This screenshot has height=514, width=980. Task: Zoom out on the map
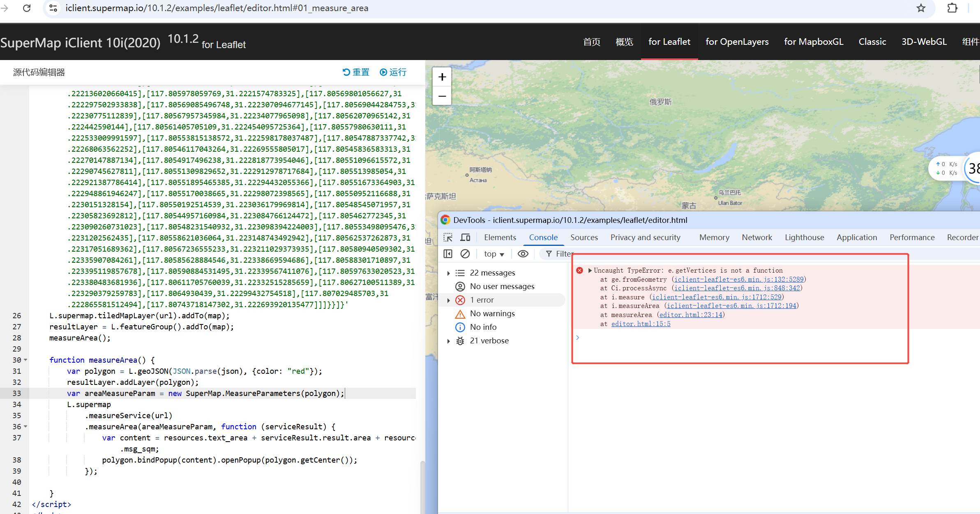click(x=442, y=96)
